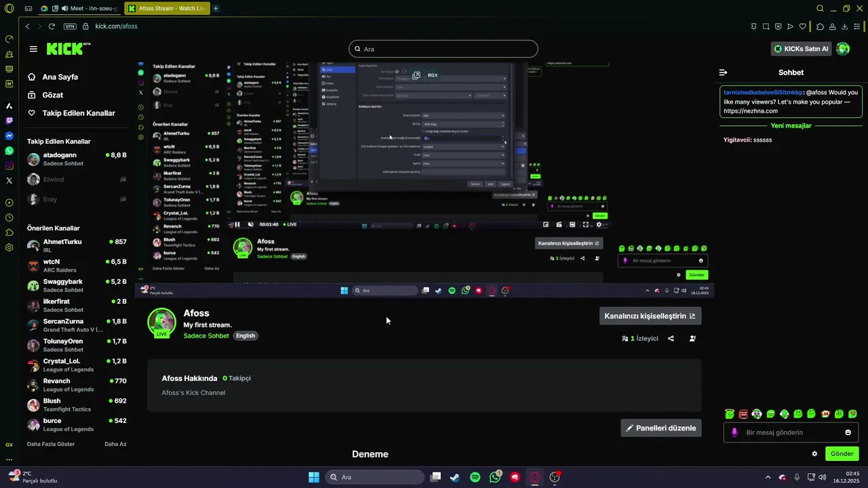
Task: Toggle player fullscreen mode
Action: click(x=585, y=224)
